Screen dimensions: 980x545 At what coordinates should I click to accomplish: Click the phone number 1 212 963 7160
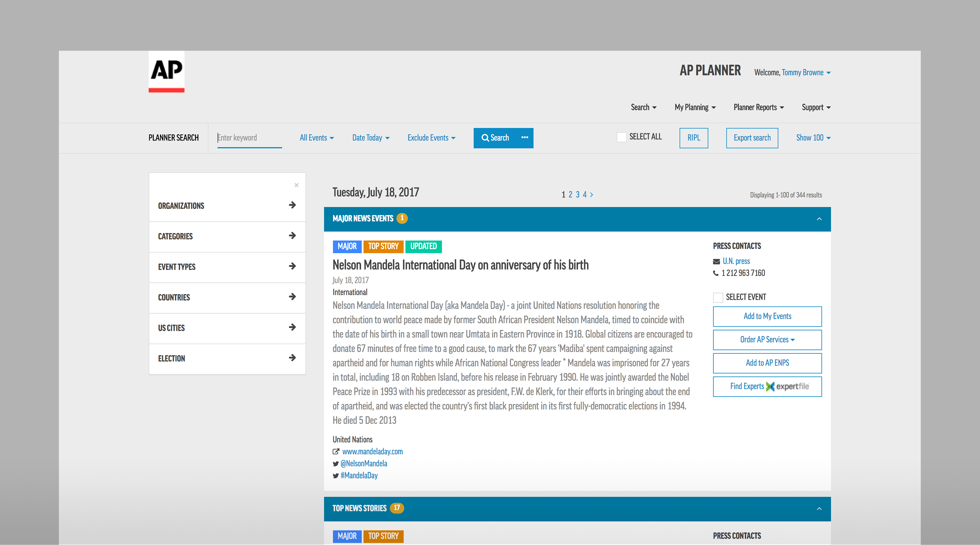[x=743, y=273]
